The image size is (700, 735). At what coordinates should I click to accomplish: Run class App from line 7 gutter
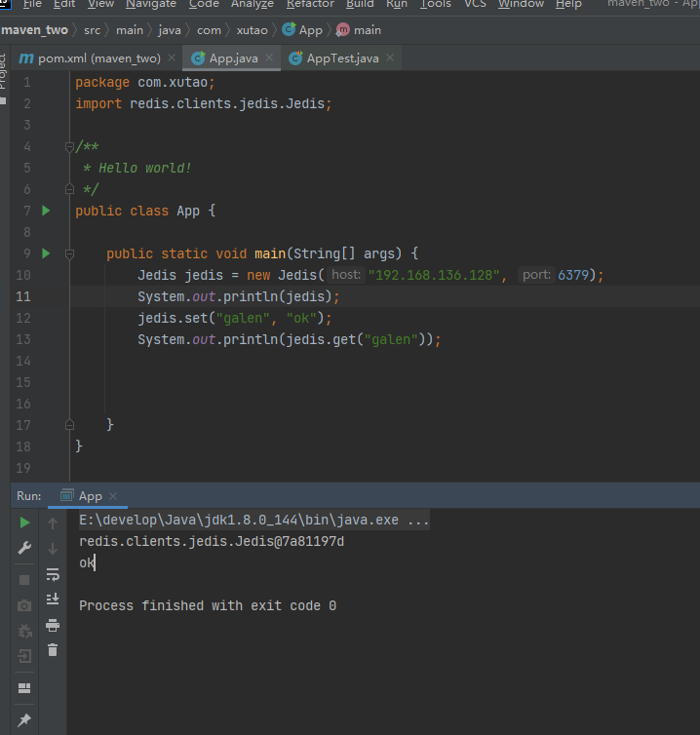pos(46,211)
